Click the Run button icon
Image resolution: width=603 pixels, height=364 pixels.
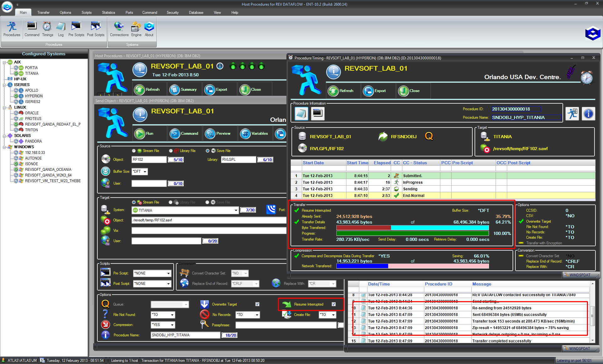point(140,133)
